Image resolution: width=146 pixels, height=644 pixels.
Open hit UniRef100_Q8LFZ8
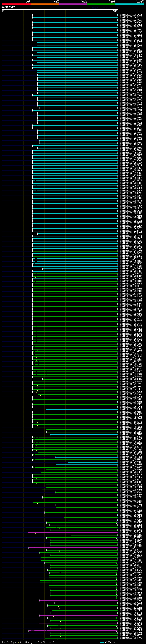coord(131,15)
